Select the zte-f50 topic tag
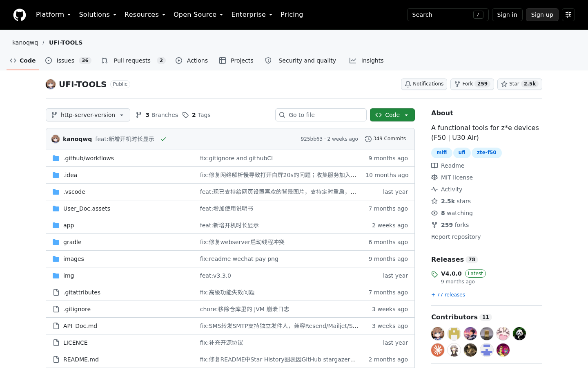Viewport: 588px width, 368px height. 487,153
